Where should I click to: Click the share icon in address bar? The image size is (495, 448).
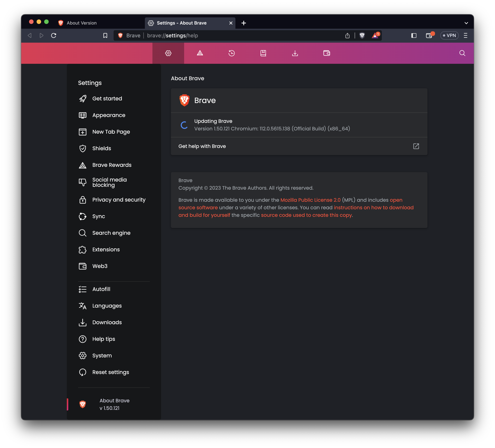click(x=347, y=35)
